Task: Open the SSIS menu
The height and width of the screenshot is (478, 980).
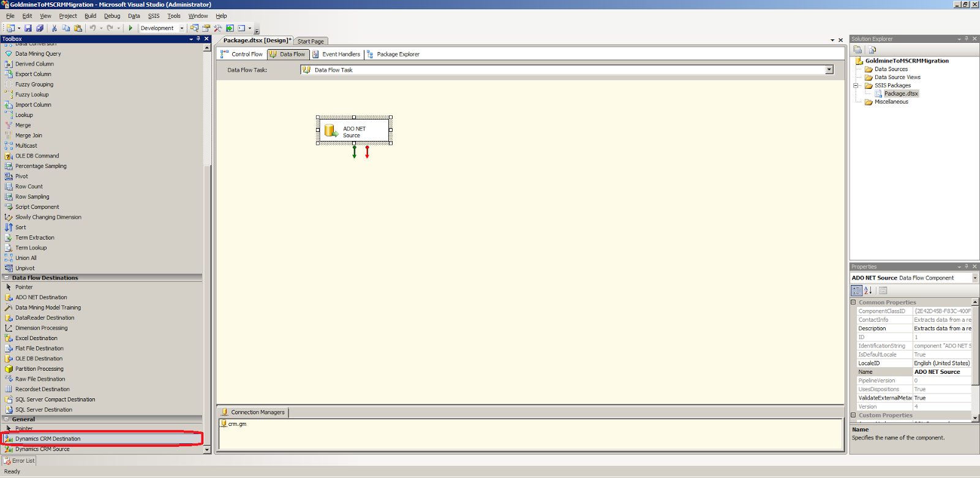Action: click(154, 16)
